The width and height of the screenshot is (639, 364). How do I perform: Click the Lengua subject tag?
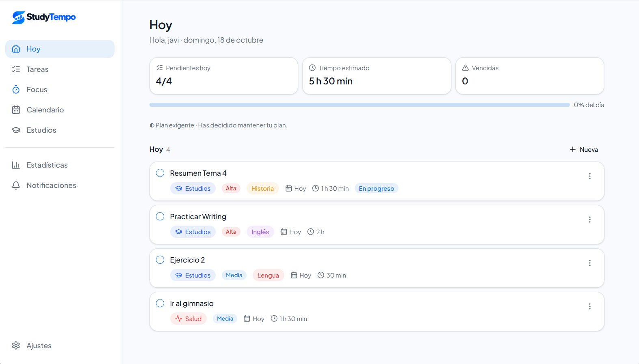[x=268, y=275]
